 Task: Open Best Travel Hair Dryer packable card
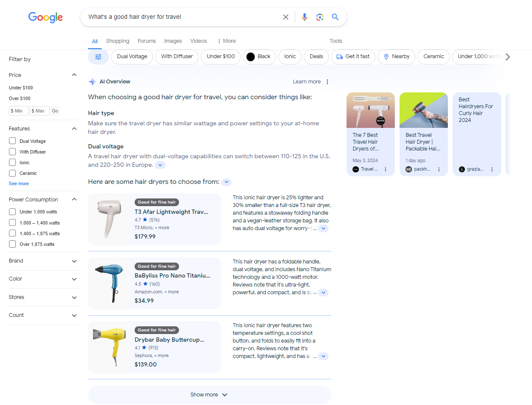423,134
